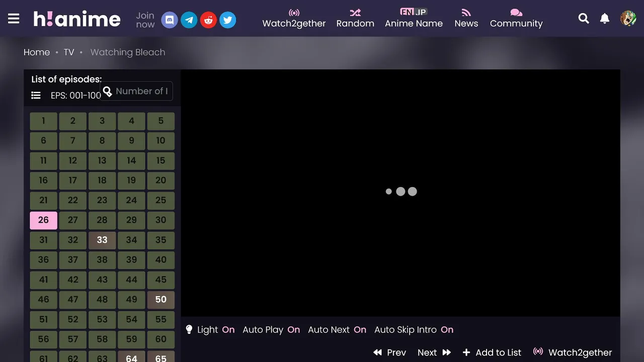Select episode 50
The height and width of the screenshot is (362, 644).
tap(161, 300)
